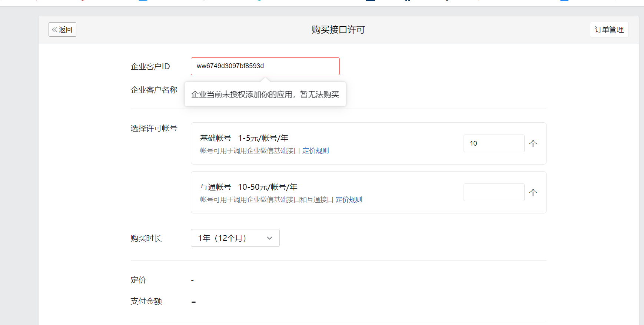The image size is (644, 325).
Task: Click the 返回 back button
Action: click(62, 30)
